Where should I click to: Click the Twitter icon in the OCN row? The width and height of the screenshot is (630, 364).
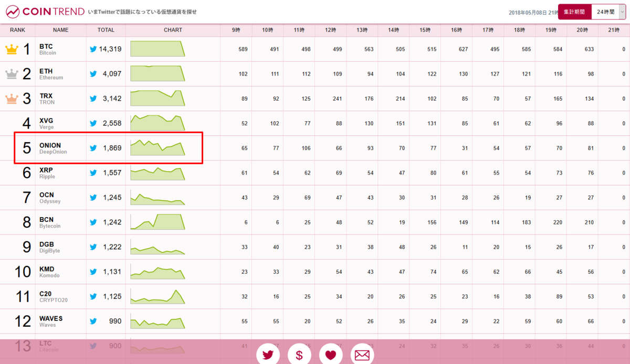[93, 198]
